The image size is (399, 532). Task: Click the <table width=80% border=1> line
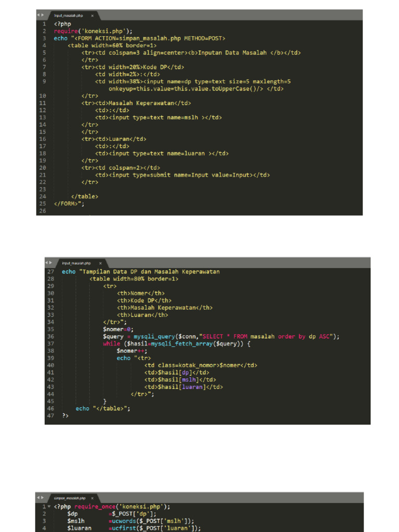134,279
